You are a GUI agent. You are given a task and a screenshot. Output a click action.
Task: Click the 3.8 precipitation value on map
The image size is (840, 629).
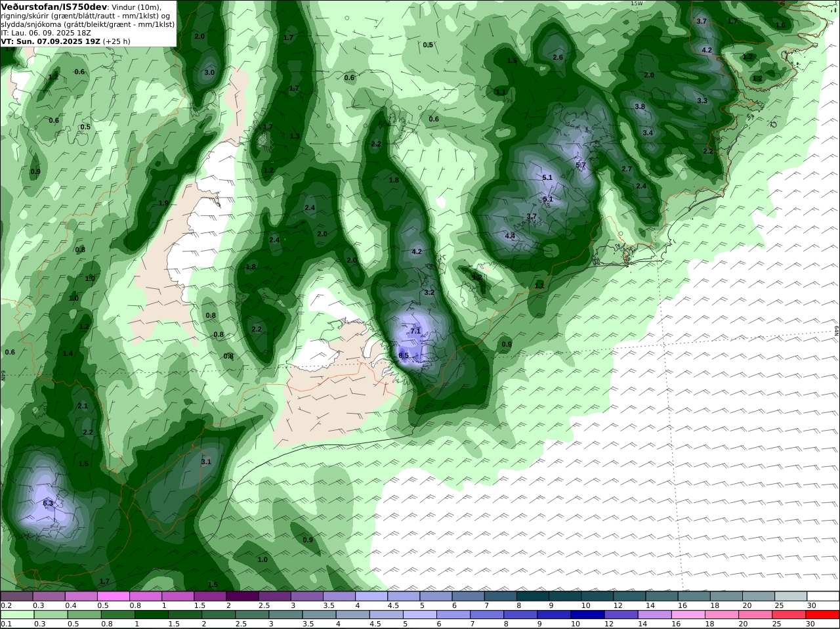pos(640,107)
